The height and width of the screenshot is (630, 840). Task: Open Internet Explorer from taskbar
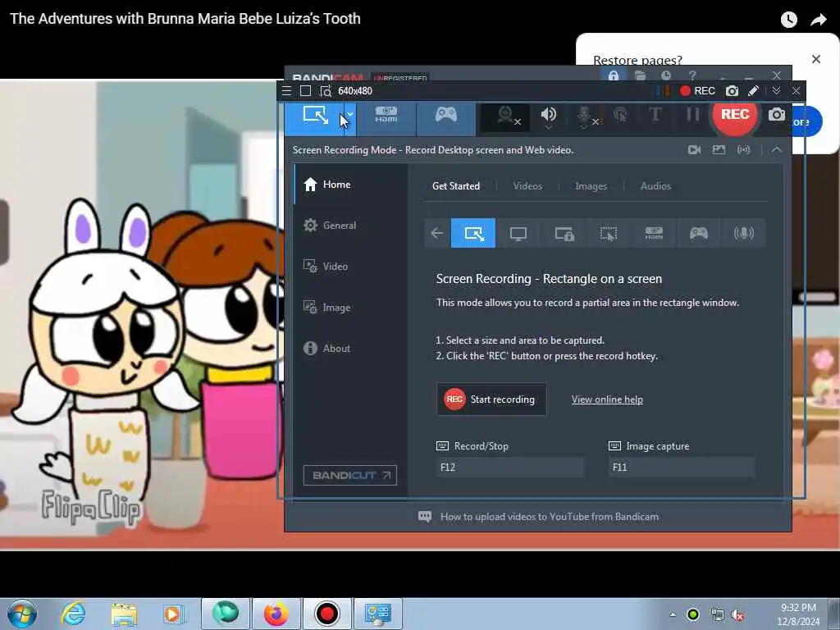(73, 614)
